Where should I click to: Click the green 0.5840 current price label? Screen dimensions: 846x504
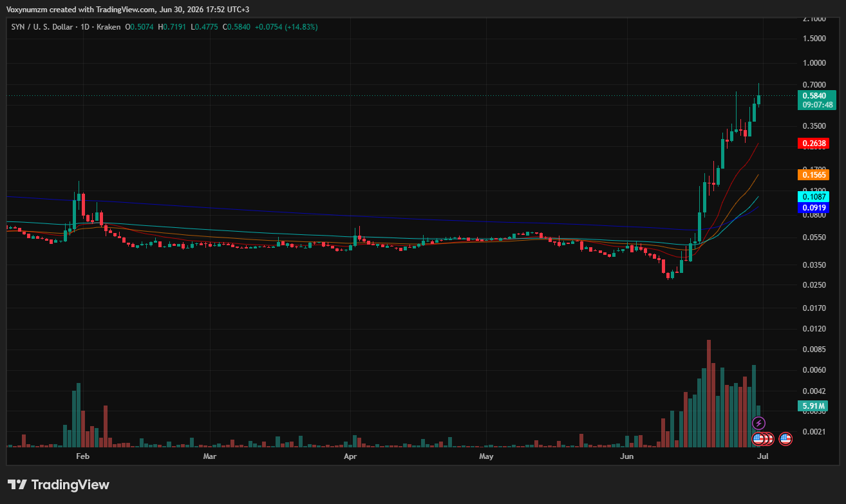click(816, 96)
